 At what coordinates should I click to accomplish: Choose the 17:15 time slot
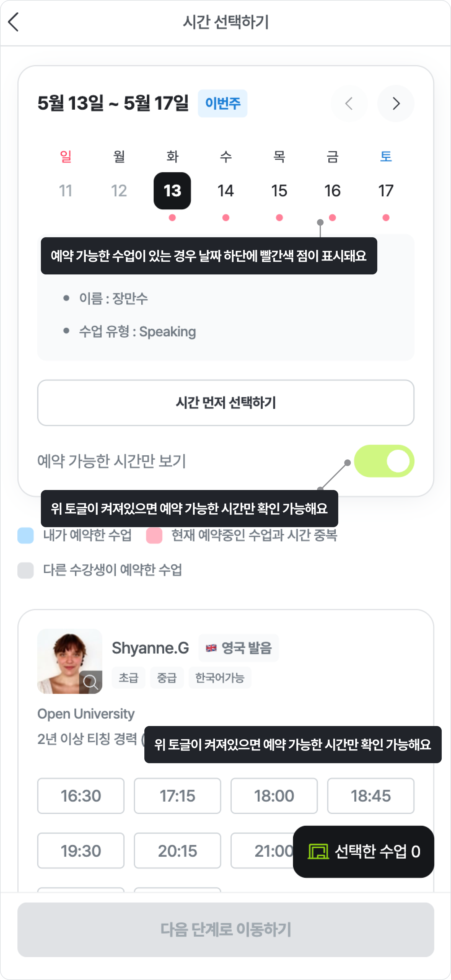pyautogui.click(x=177, y=796)
